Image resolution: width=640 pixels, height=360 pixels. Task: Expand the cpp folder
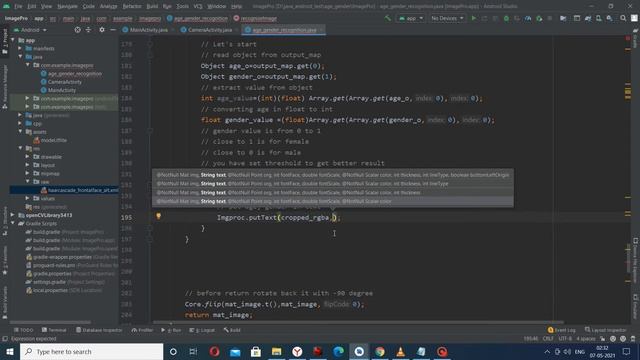point(20,123)
